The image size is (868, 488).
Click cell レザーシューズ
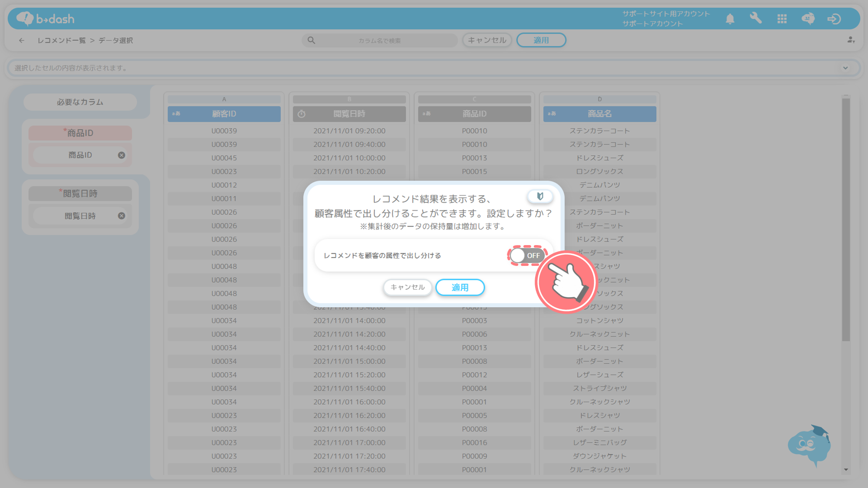[600, 375]
